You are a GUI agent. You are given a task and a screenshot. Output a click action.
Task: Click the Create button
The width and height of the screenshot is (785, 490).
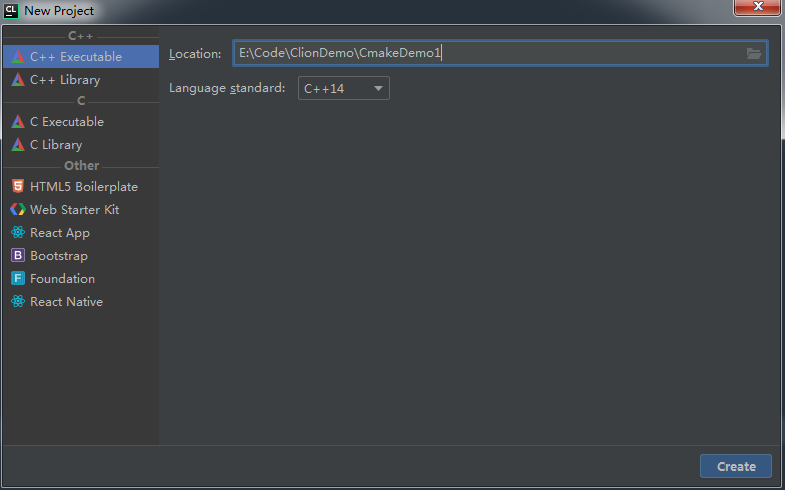pos(735,466)
